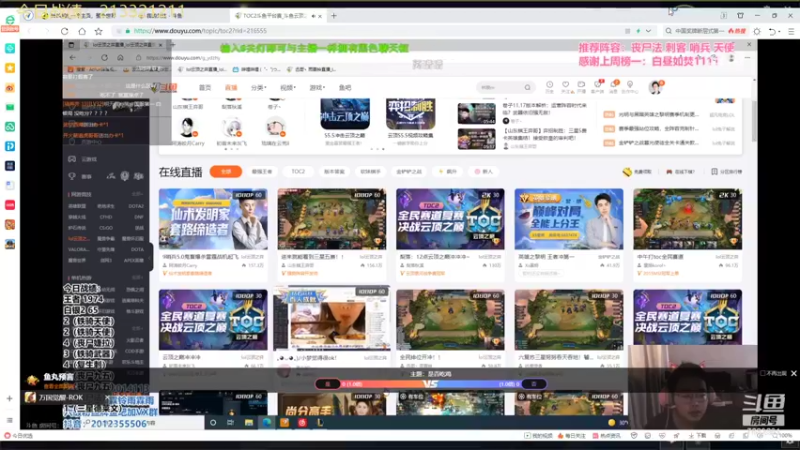Click the plus icon to add sidebar app
Screen dimensions: 800x450
pyautogui.click(x=10, y=398)
